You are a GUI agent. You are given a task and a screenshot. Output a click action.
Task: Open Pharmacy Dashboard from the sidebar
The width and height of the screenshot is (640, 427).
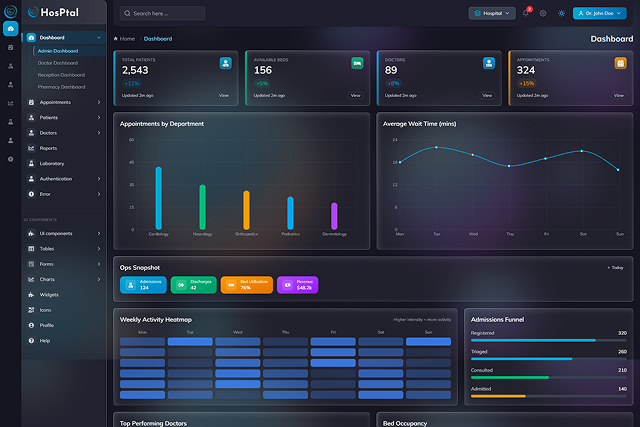(61, 87)
